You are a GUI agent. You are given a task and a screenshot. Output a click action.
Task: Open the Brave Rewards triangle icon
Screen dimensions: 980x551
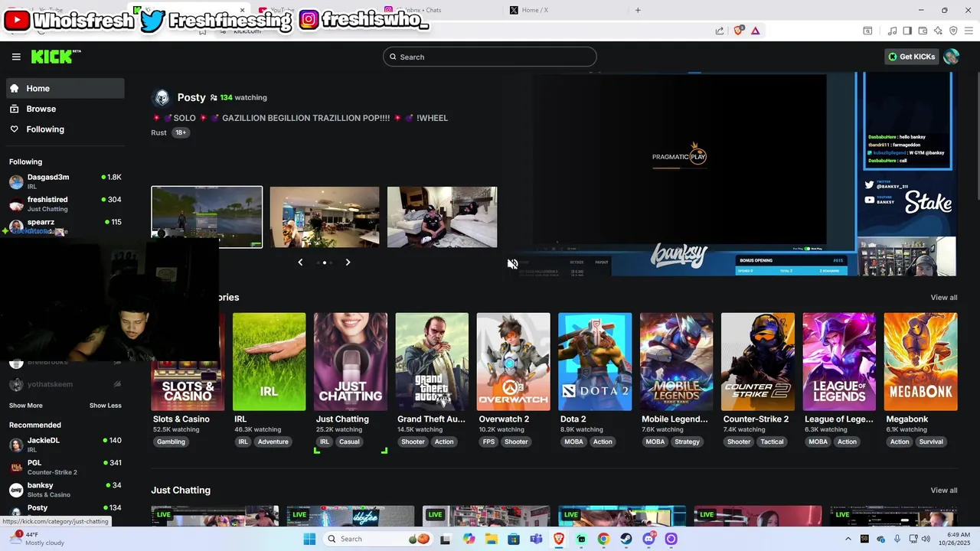pos(756,31)
